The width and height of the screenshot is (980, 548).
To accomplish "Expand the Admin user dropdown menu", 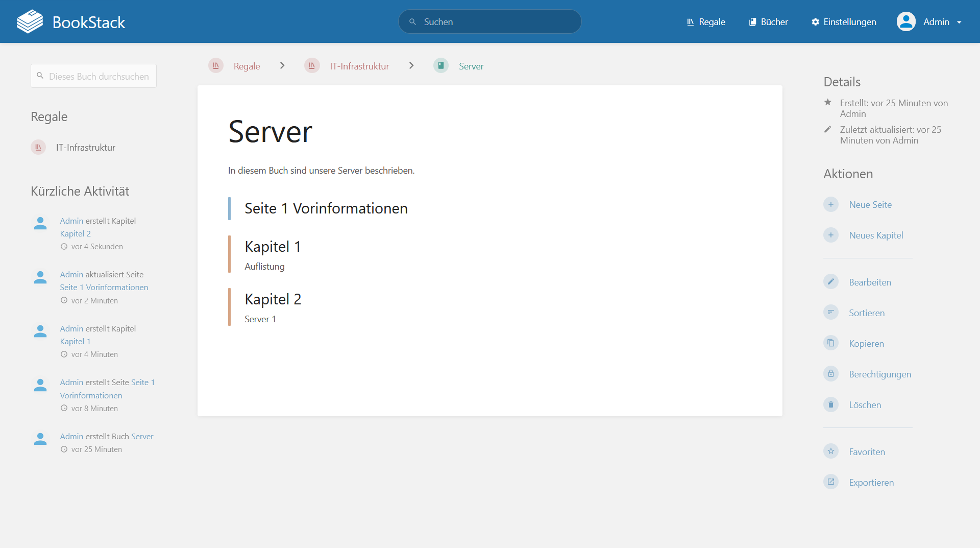I will click(x=959, y=22).
